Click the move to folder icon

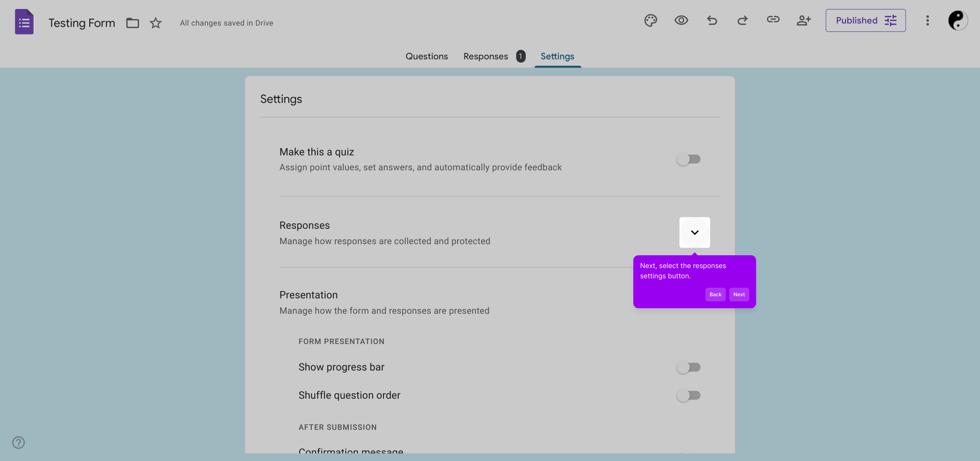pyautogui.click(x=133, y=23)
